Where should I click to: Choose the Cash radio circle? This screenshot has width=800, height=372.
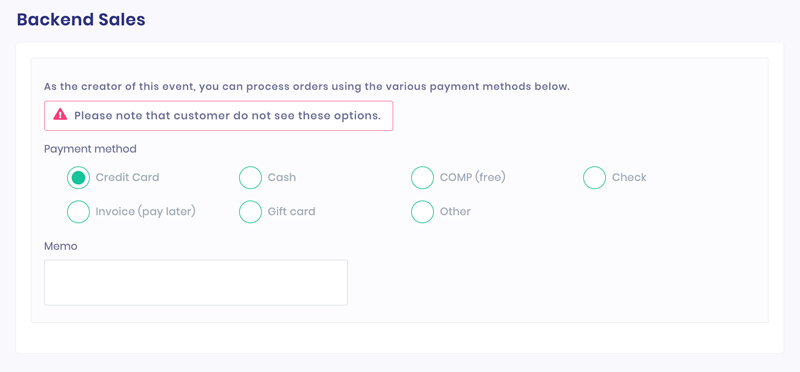coord(250,178)
